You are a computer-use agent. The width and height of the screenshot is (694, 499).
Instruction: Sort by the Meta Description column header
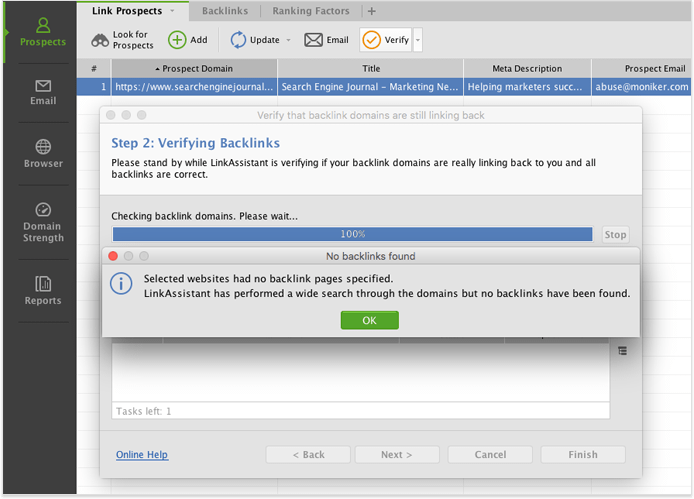tap(527, 69)
